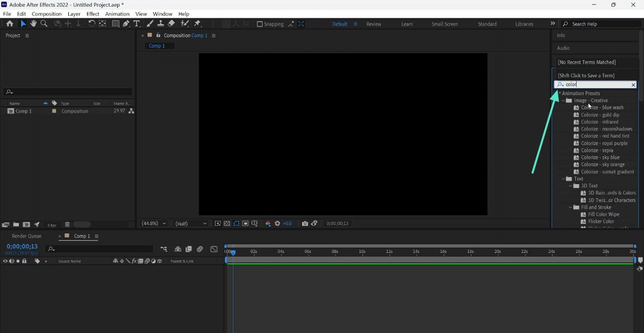This screenshot has width=644, height=333.
Task: Delete selected project item with trash icon
Action: click(x=67, y=225)
